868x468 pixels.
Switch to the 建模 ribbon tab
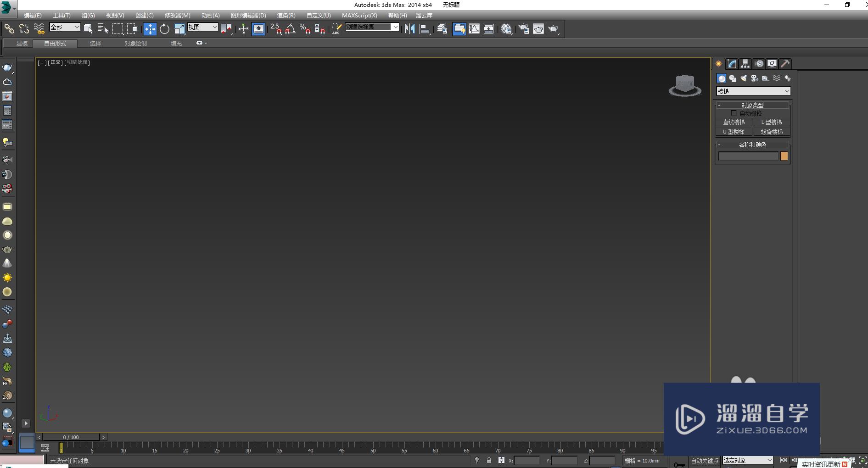pos(22,44)
